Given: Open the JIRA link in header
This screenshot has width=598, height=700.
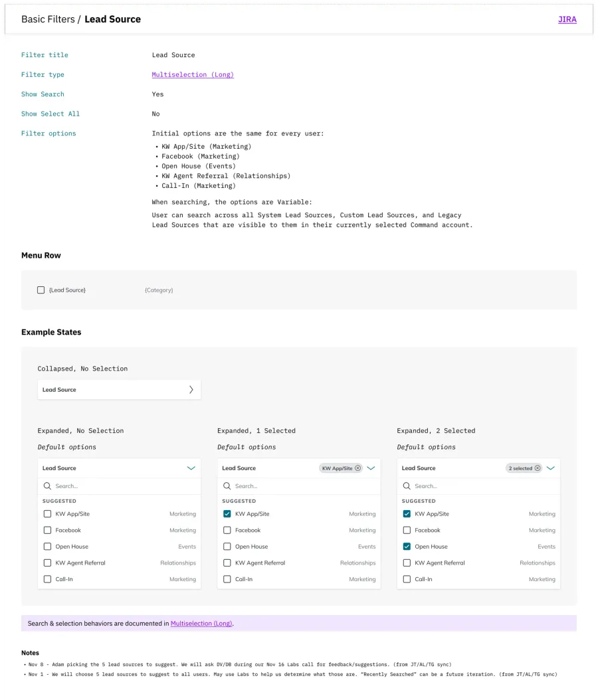Looking at the screenshot, I should click(x=567, y=19).
